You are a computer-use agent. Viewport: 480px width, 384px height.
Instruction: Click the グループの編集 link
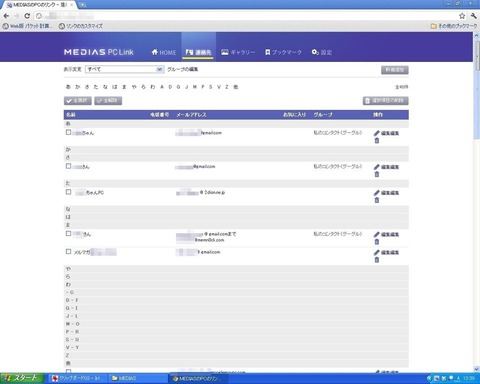[x=183, y=69]
